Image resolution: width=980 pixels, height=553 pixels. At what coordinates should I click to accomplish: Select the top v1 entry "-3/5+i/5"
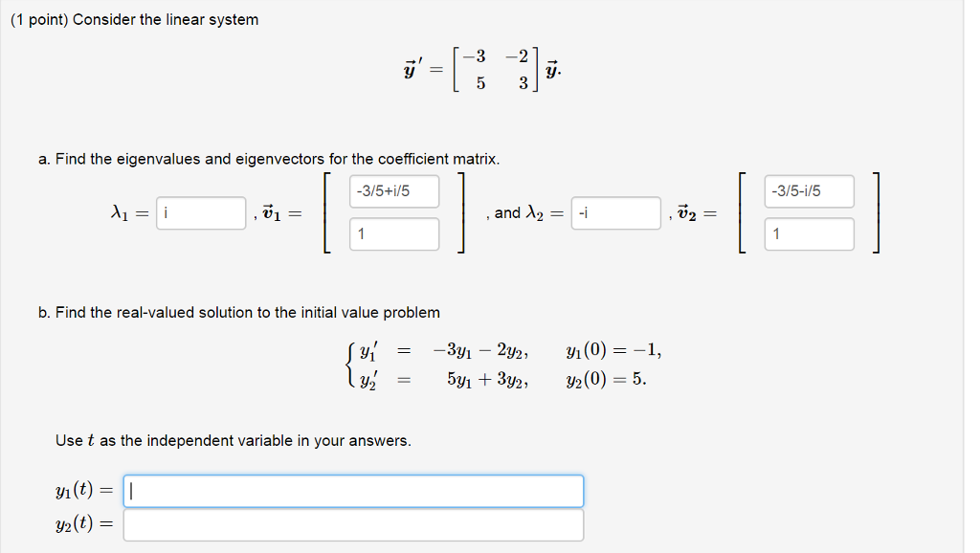point(394,190)
